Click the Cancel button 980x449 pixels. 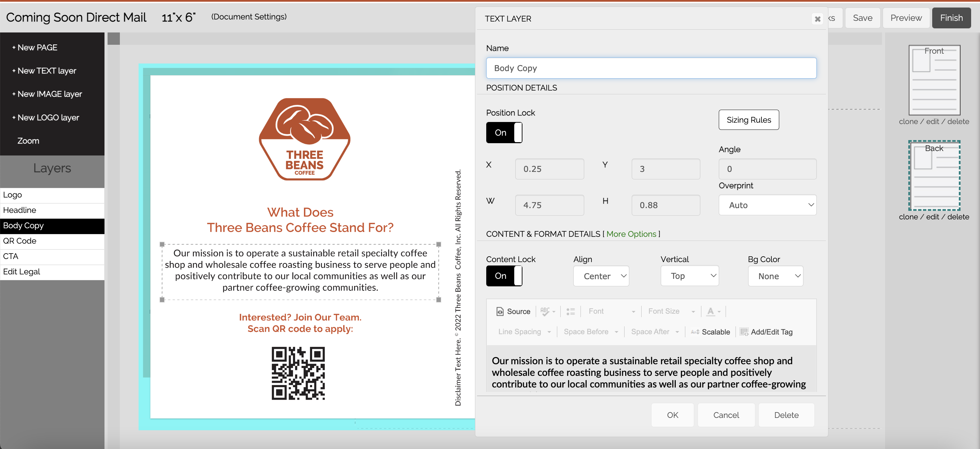(x=726, y=415)
